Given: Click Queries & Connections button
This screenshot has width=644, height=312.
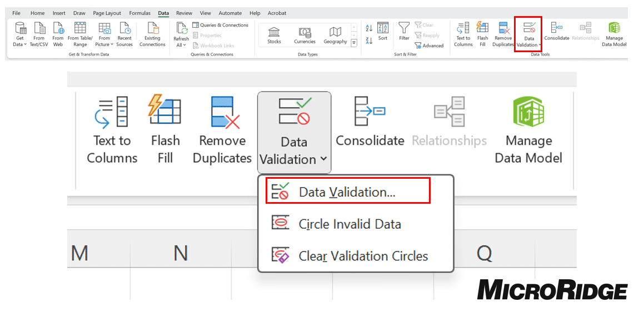Looking at the screenshot, I should coord(221,25).
